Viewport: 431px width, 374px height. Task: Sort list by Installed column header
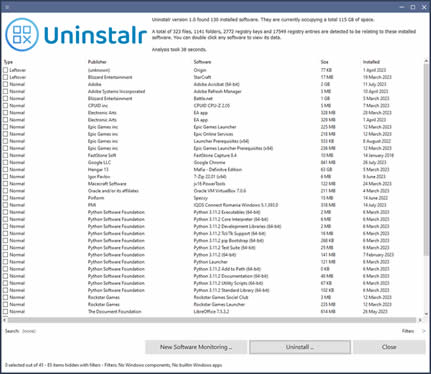tap(371, 62)
